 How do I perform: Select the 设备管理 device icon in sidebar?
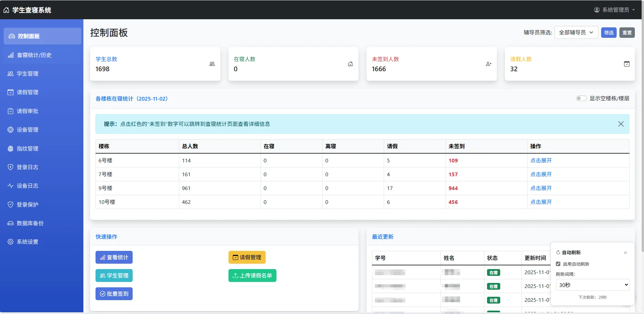[x=10, y=130]
